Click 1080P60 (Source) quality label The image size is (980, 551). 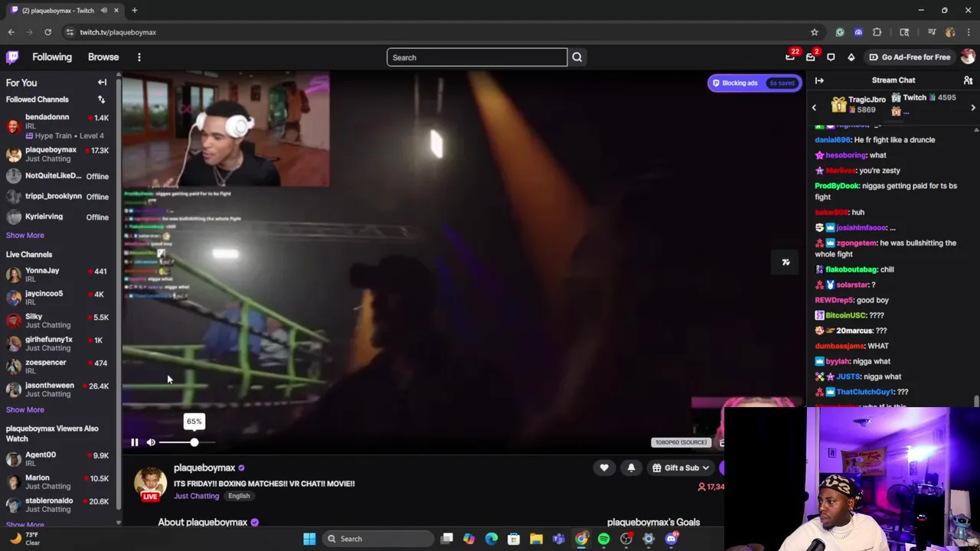point(680,442)
